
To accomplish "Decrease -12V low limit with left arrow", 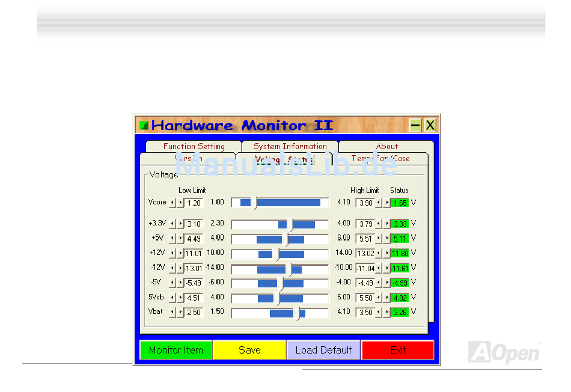I will tap(173, 268).
